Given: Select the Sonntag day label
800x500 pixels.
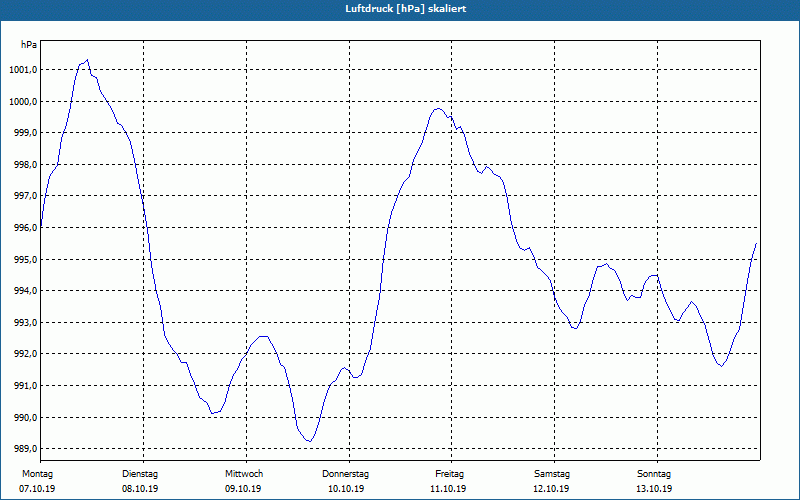Looking at the screenshot, I should point(654,474).
